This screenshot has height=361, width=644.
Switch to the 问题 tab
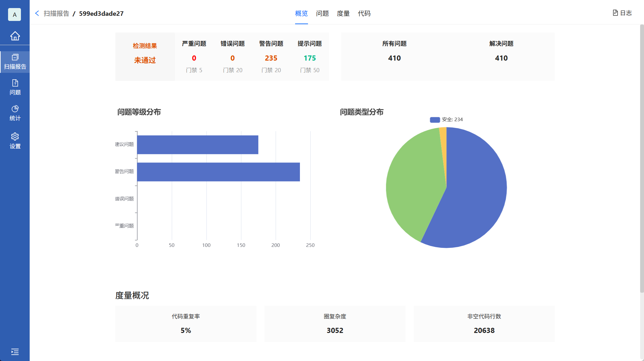point(322,14)
